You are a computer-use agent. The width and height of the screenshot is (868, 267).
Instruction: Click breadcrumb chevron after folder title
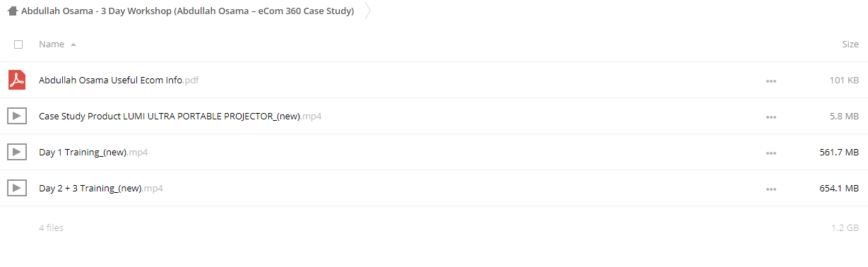(x=367, y=11)
